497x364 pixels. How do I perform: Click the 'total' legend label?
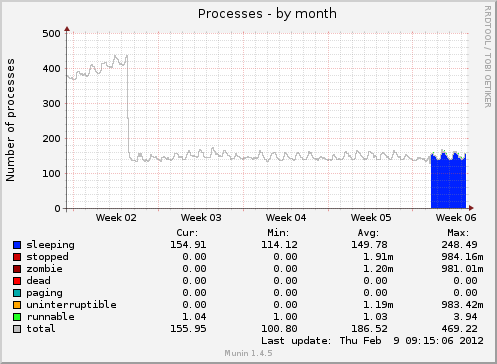pos(41,329)
